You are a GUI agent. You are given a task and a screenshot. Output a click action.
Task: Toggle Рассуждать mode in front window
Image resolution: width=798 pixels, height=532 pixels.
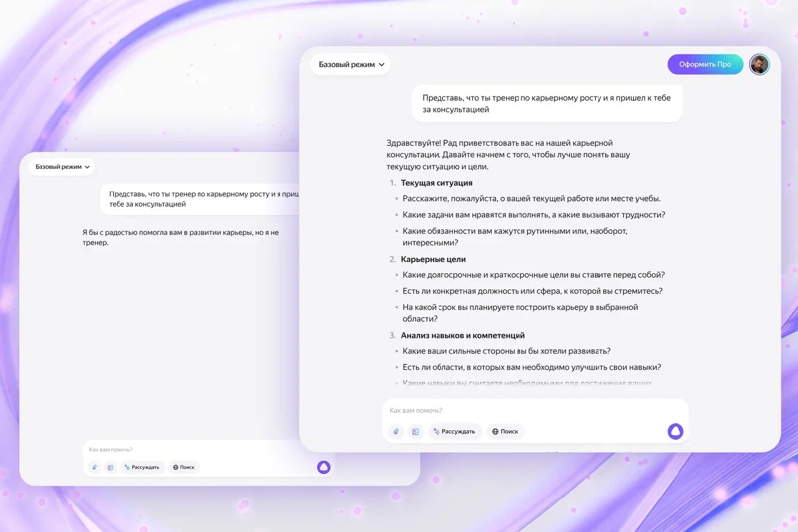tap(455, 432)
